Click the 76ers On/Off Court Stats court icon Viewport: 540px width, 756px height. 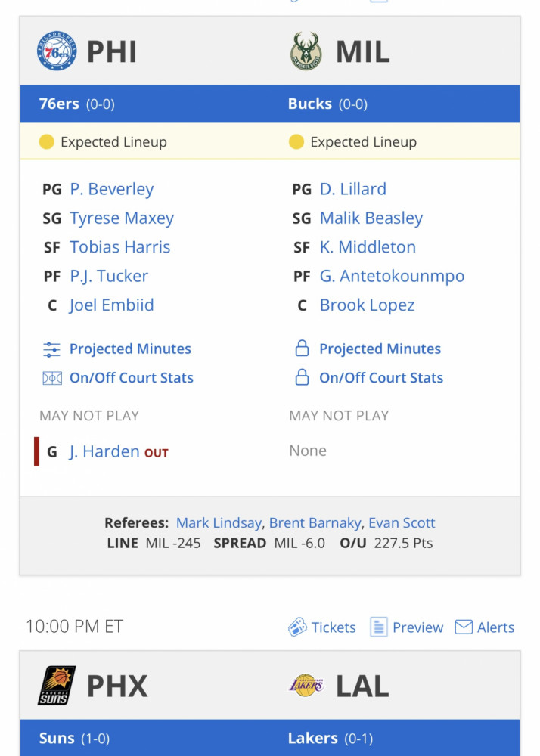tap(51, 378)
